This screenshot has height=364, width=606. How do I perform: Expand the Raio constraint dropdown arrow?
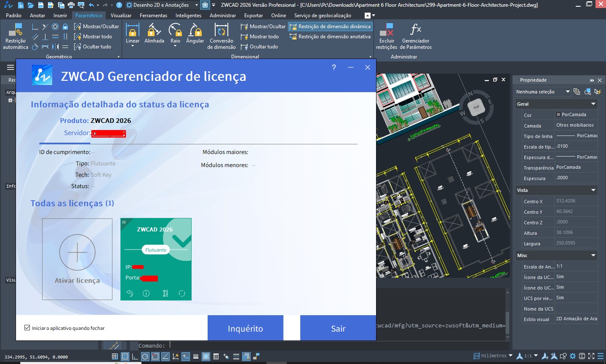[x=175, y=46]
